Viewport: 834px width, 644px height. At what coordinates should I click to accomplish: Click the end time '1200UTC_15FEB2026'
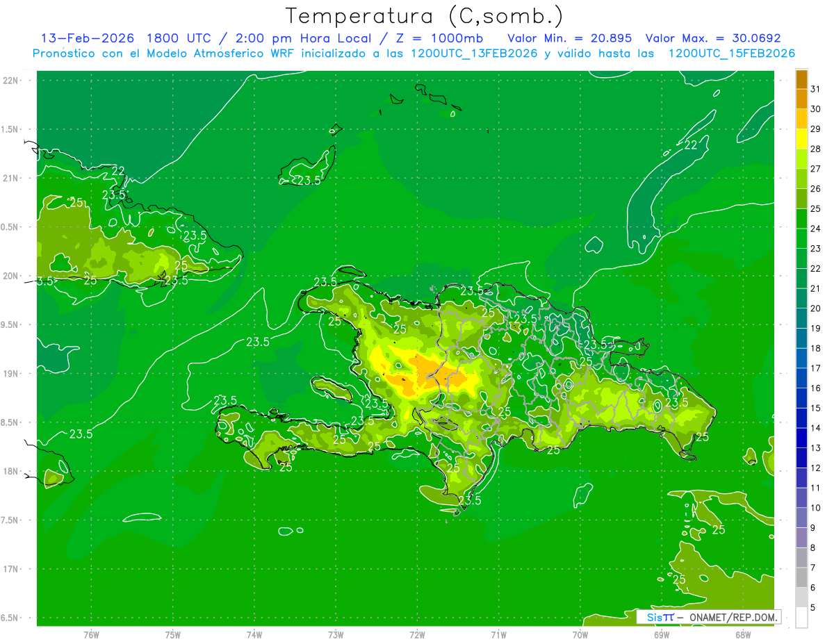click(x=732, y=53)
